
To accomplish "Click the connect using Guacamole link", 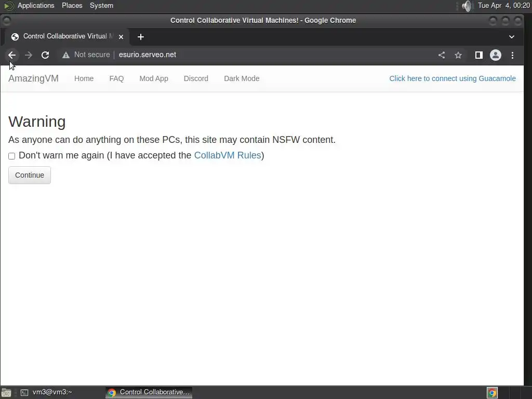I will point(453,79).
